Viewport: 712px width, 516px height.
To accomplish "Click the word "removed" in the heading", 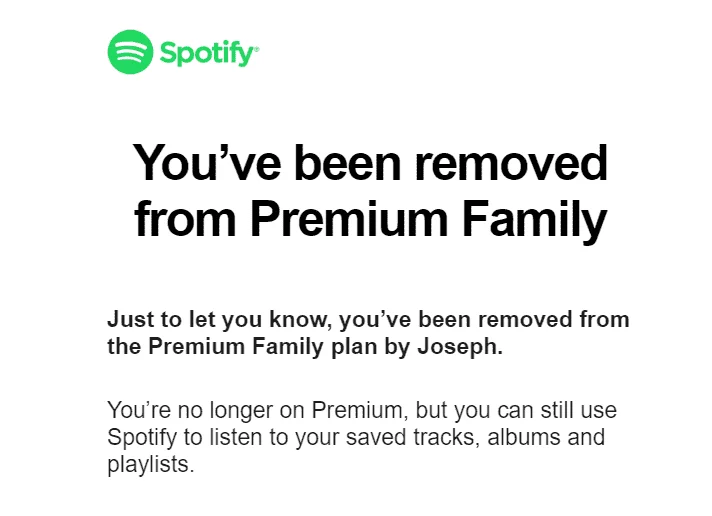I will (512, 163).
